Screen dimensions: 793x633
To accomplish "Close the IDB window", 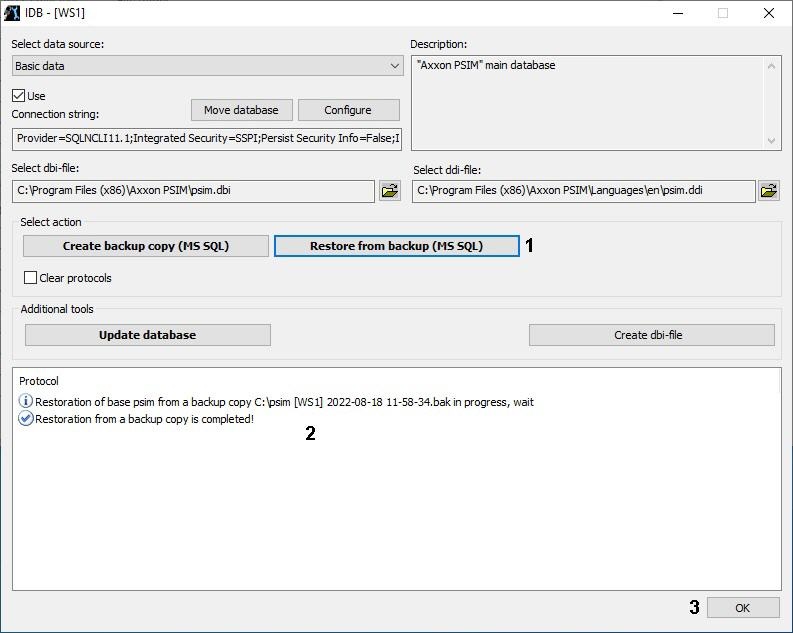I will 769,13.
